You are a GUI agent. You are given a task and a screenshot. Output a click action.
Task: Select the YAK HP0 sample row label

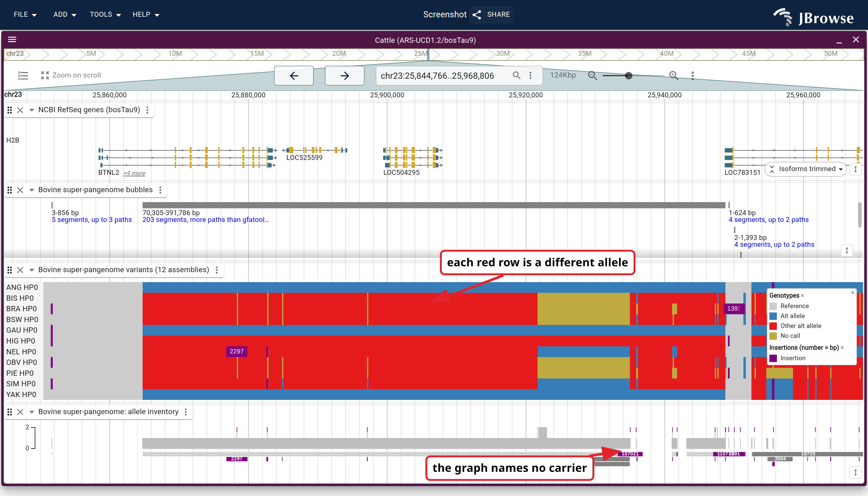pos(21,395)
